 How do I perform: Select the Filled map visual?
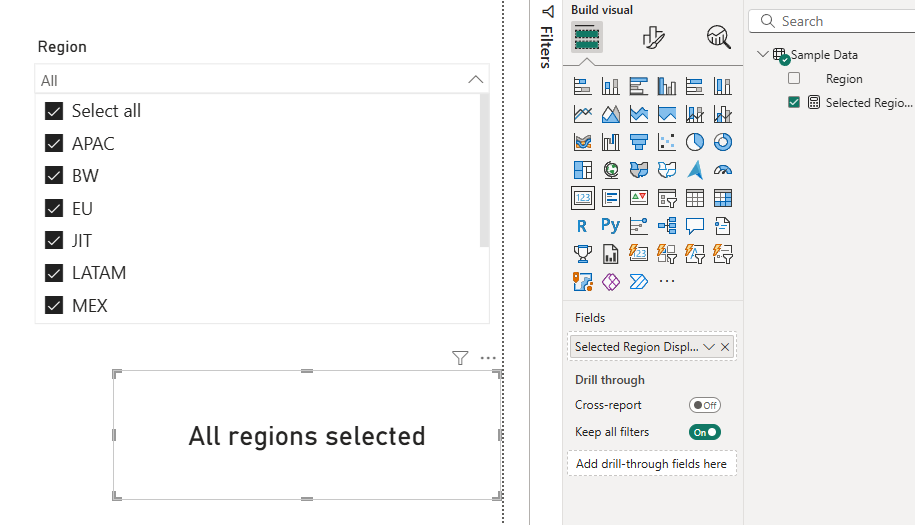[638, 170]
